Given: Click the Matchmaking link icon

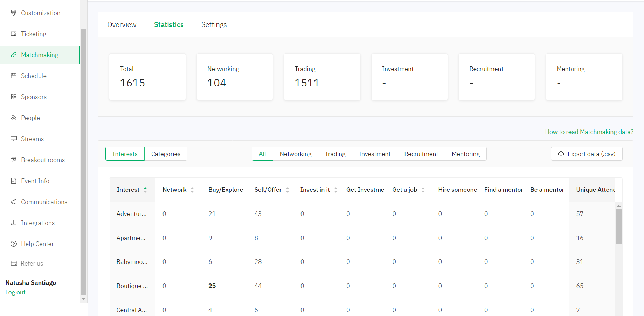Looking at the screenshot, I should click(x=14, y=55).
